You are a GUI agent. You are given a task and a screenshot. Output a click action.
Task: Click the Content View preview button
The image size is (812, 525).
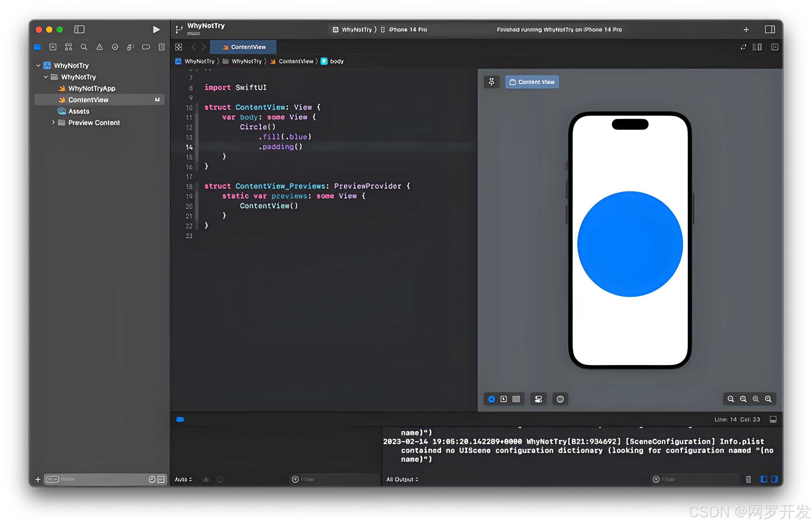[x=532, y=82]
